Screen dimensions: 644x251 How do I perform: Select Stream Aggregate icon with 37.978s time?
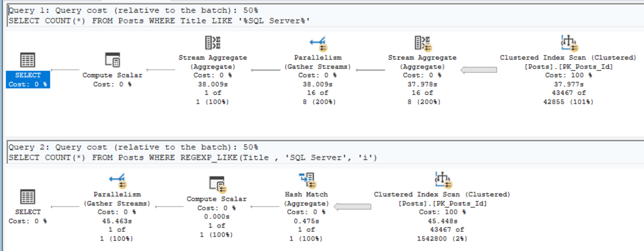click(422, 43)
